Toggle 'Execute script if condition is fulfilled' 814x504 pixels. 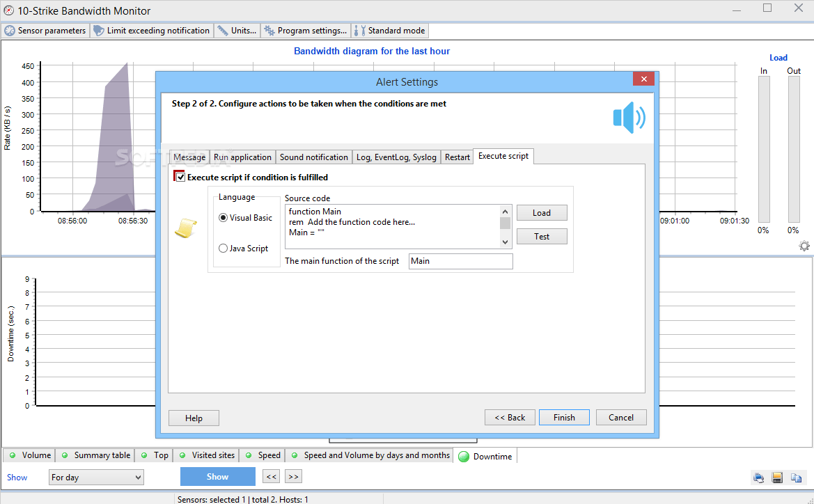tap(179, 177)
